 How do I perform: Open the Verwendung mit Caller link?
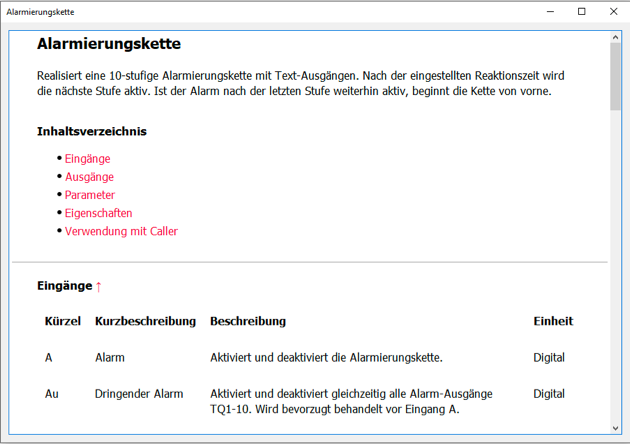[121, 231]
